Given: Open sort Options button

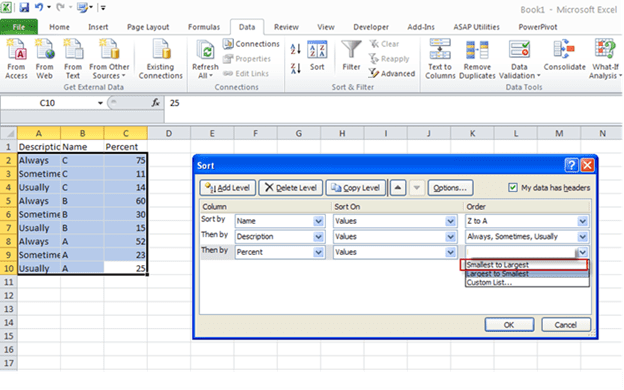Looking at the screenshot, I should [x=450, y=188].
